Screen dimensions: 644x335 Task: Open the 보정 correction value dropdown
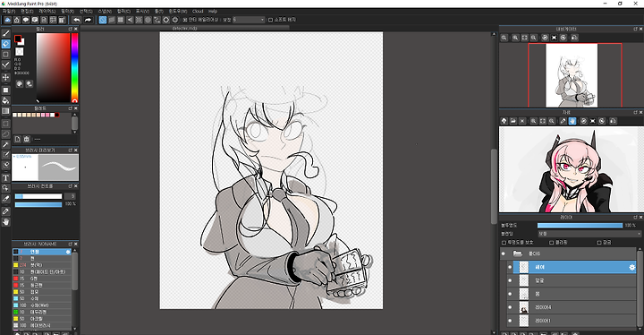click(x=249, y=20)
